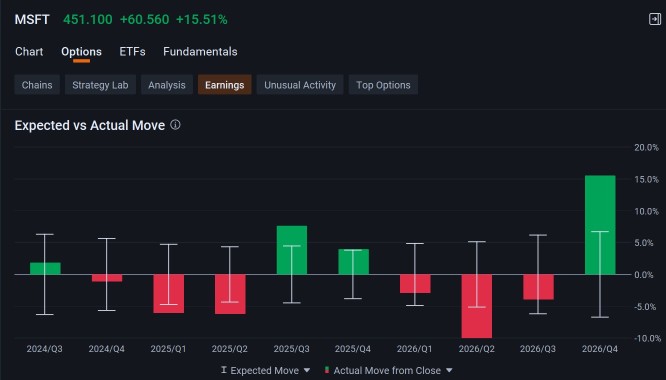Click the 2026/Q4 green actual move bar
Image resolution: width=666 pixels, height=380 pixels.
(600, 225)
